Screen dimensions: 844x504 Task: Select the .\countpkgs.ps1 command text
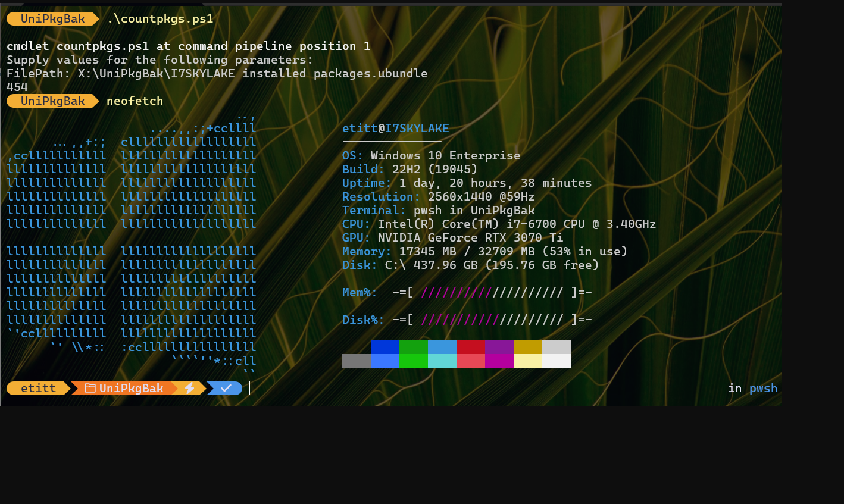click(160, 19)
